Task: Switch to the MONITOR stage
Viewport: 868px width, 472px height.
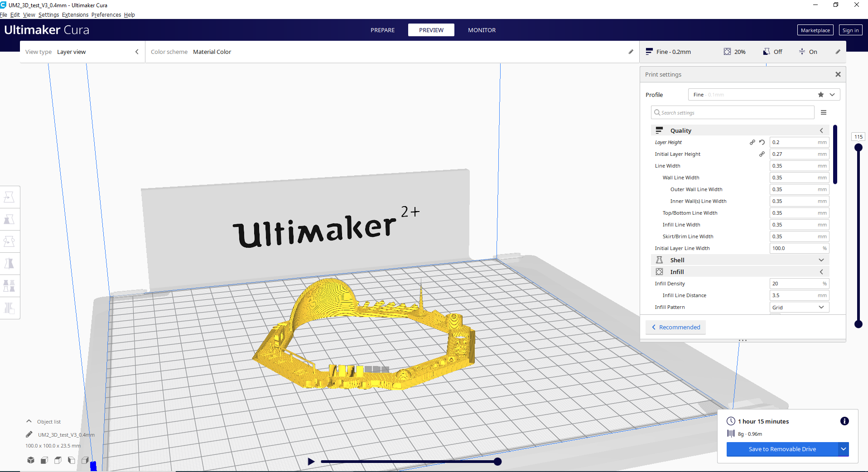Action: (482, 30)
